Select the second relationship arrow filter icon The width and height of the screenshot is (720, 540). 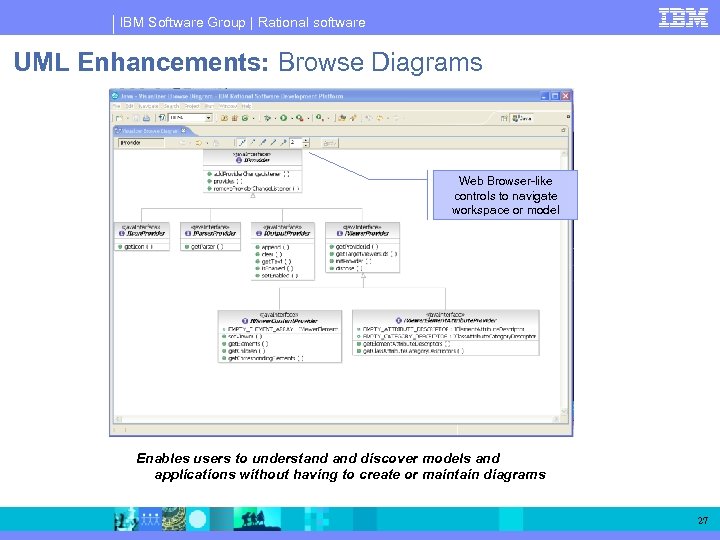pos(253,143)
